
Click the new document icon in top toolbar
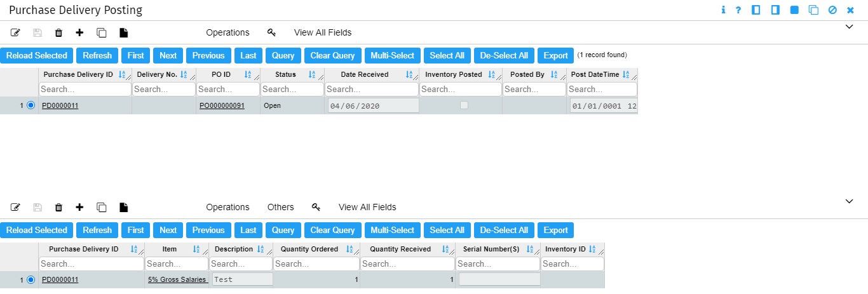point(124,32)
